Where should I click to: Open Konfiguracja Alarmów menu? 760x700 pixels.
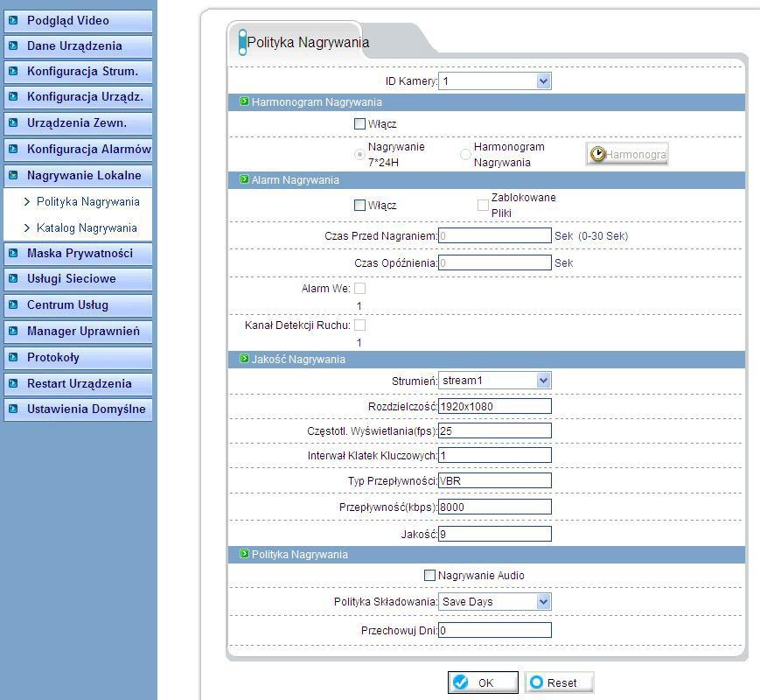[x=78, y=149]
